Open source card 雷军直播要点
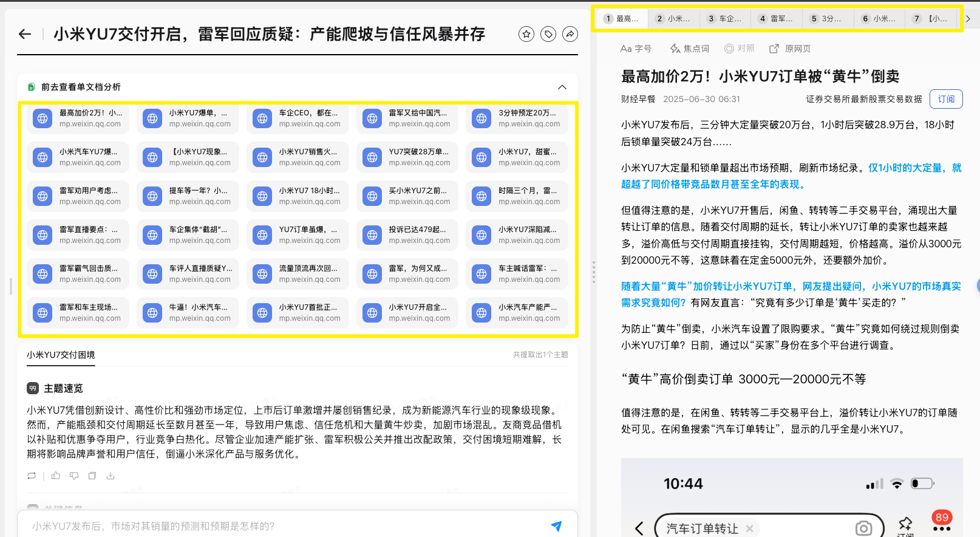This screenshot has width=980, height=537. [x=78, y=235]
